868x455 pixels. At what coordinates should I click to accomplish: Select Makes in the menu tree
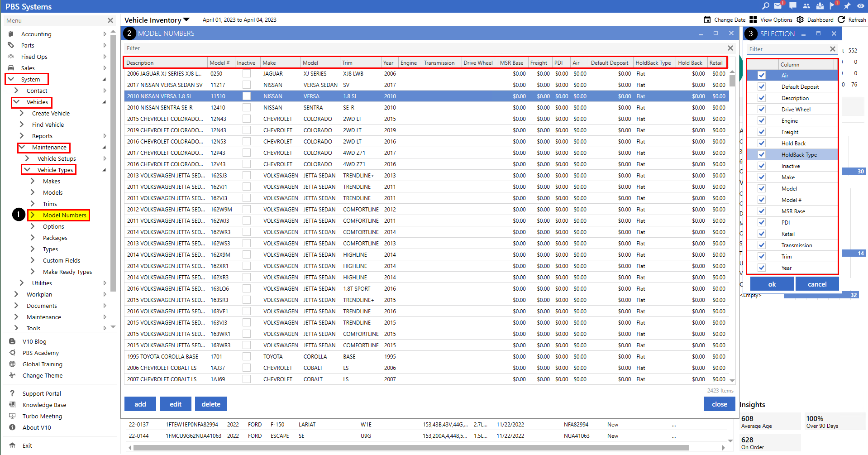click(x=52, y=181)
